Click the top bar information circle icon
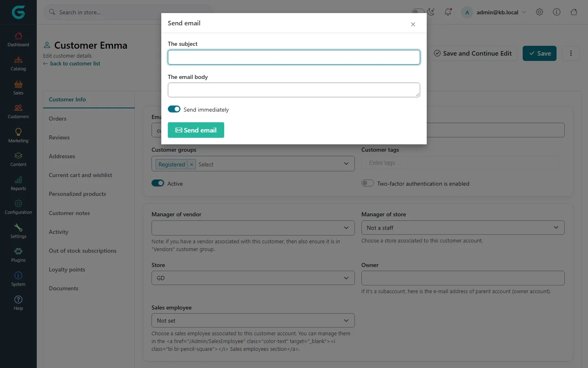The width and height of the screenshot is (588, 368). pos(557,12)
